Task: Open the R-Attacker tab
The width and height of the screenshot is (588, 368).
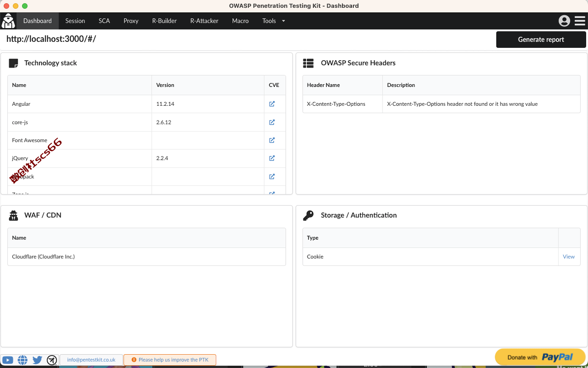Action: (204, 21)
